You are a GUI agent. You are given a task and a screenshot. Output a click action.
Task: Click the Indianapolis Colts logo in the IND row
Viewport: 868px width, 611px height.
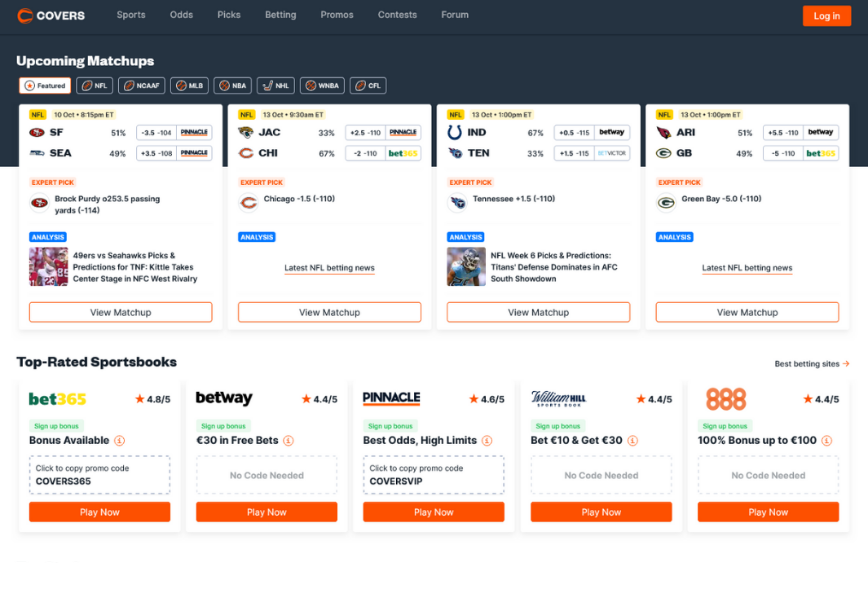tap(455, 132)
